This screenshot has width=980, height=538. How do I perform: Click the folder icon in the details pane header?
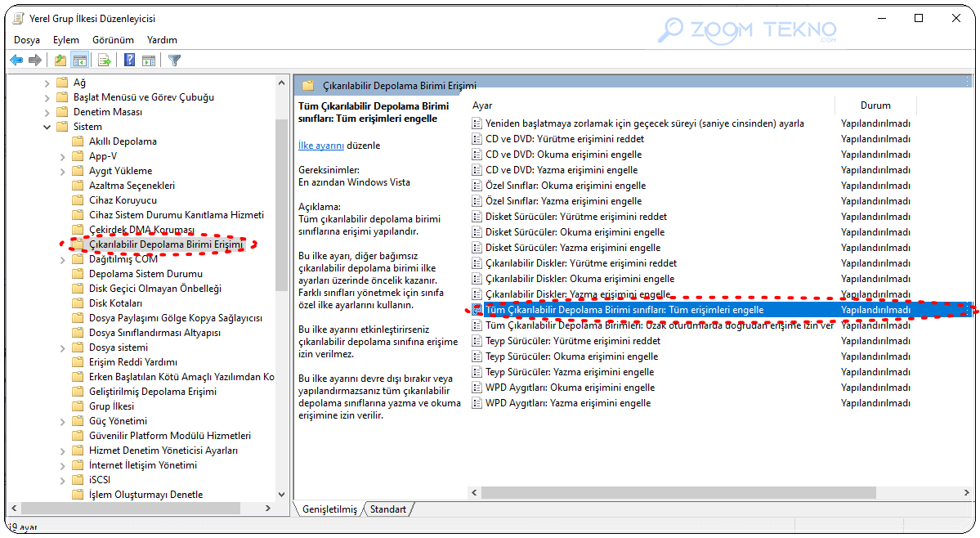(307, 86)
